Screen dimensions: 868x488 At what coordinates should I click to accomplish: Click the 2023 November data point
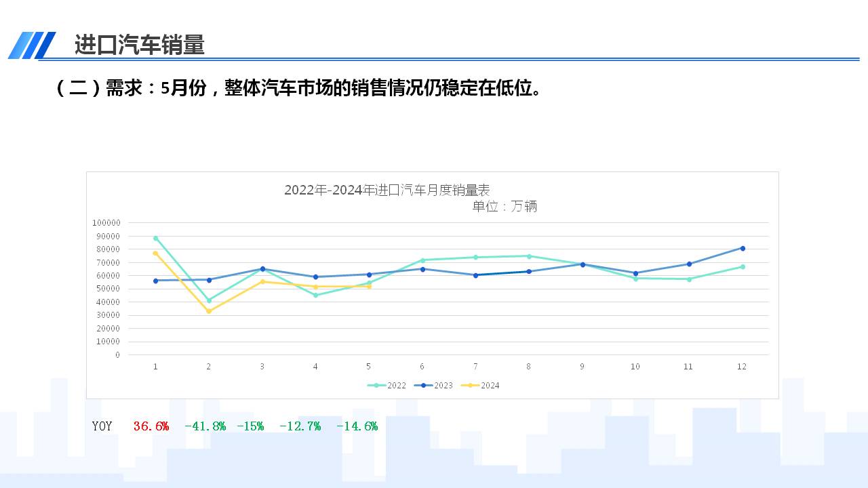(689, 264)
